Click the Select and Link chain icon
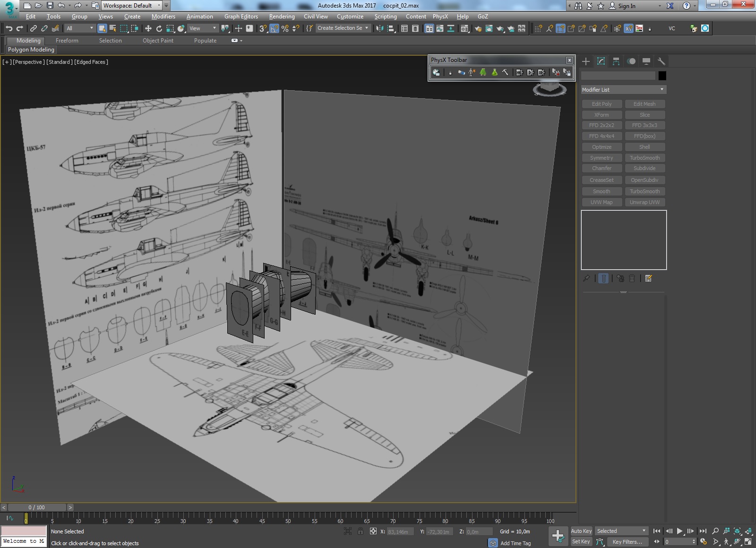 [33, 28]
